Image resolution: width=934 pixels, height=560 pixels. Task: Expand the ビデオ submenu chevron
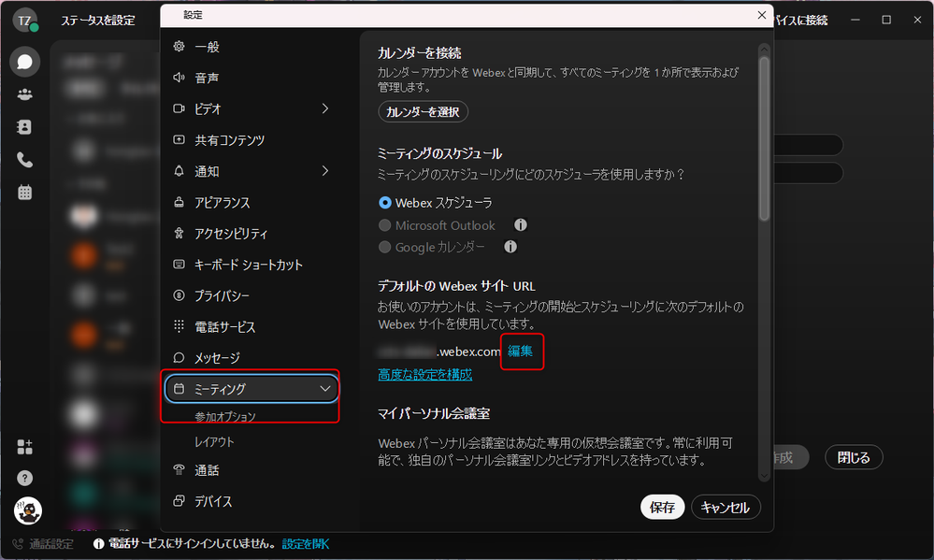coord(325,108)
